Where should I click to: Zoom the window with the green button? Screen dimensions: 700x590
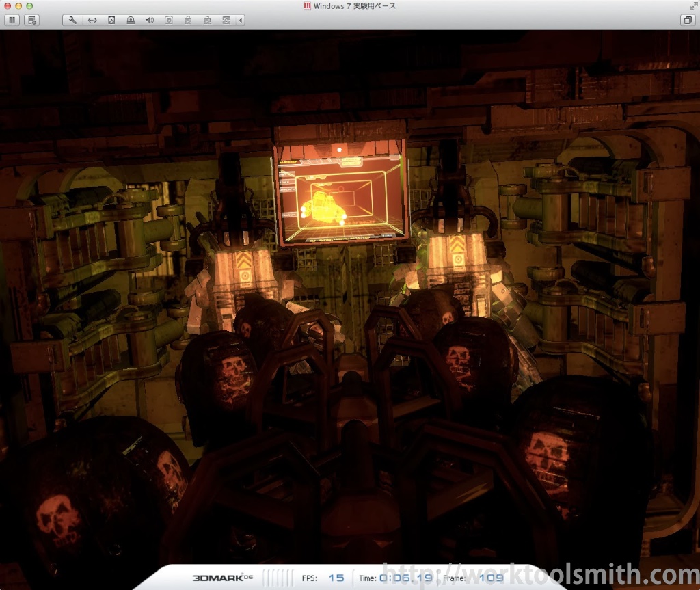tap(29, 5)
